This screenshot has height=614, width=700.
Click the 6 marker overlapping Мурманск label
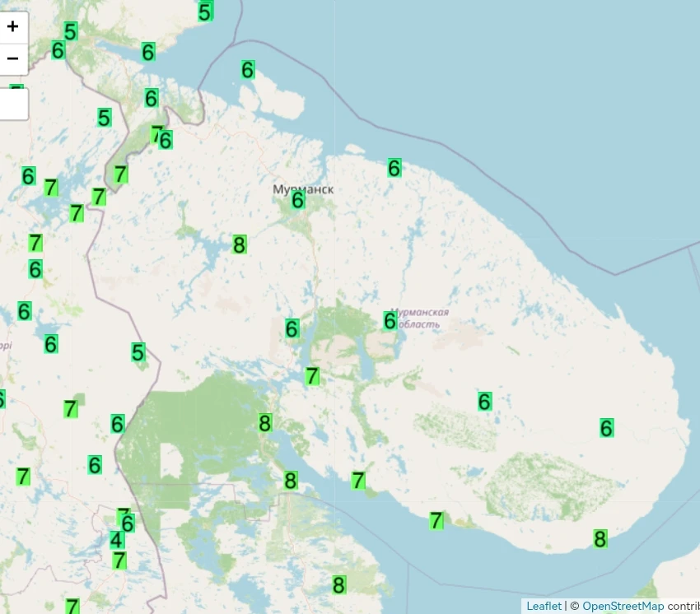(x=298, y=200)
